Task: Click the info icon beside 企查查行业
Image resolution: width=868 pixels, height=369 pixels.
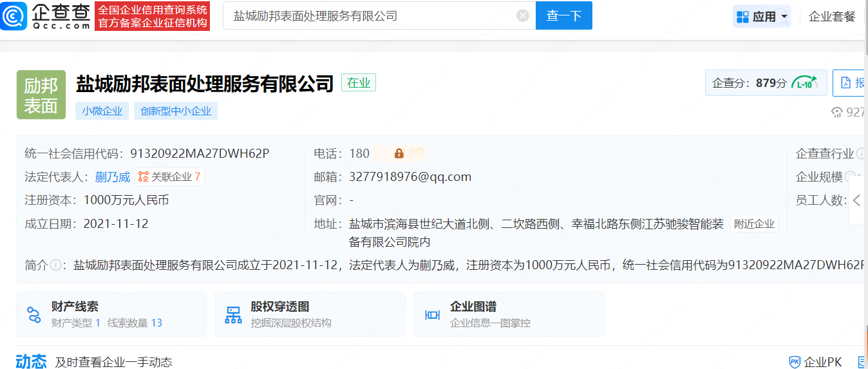Action: point(860,154)
